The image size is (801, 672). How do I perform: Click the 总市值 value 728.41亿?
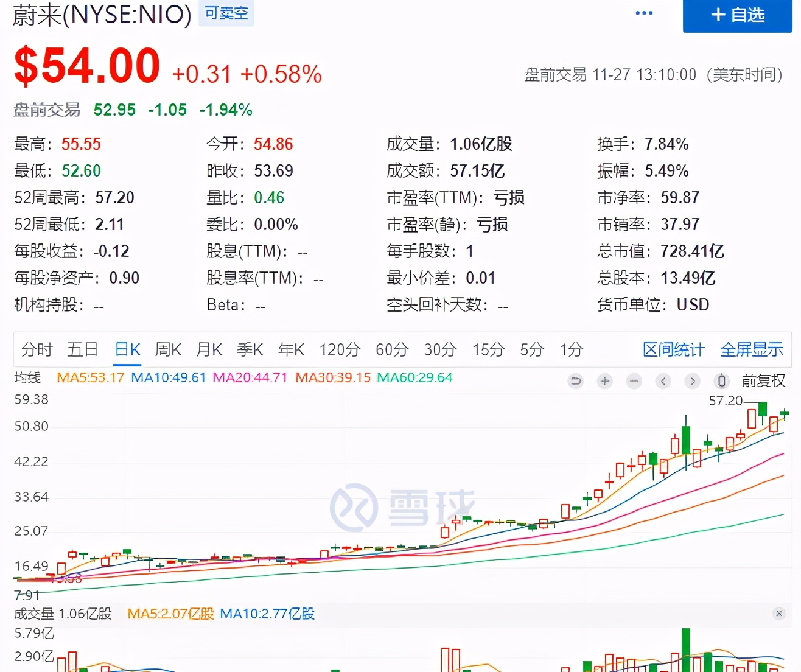[x=693, y=251]
